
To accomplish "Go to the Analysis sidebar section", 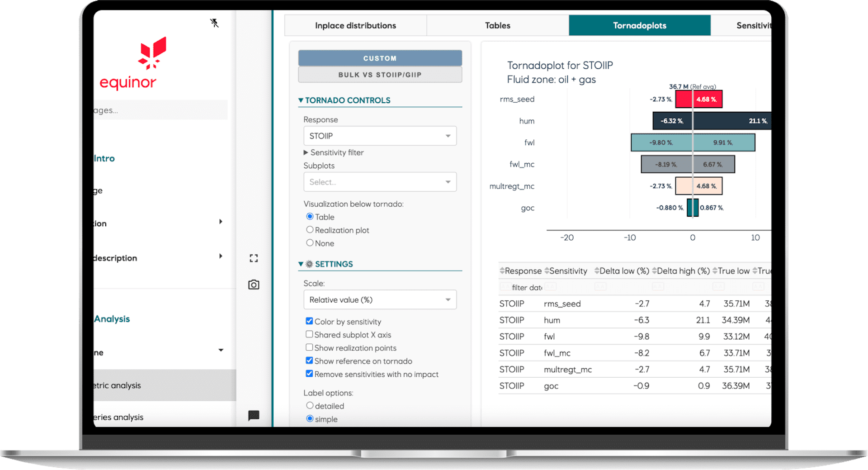I will point(112,319).
